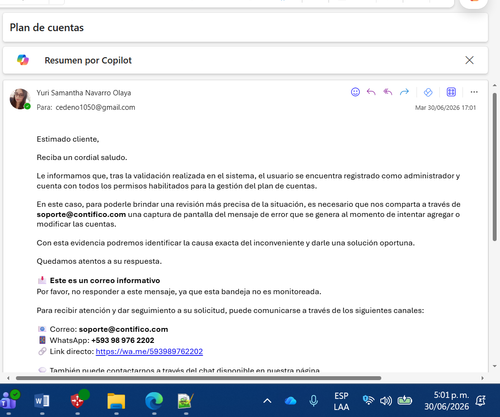This screenshot has width=500, height=417.
Task: Forward this email with the forward arrow
Action: click(x=404, y=92)
